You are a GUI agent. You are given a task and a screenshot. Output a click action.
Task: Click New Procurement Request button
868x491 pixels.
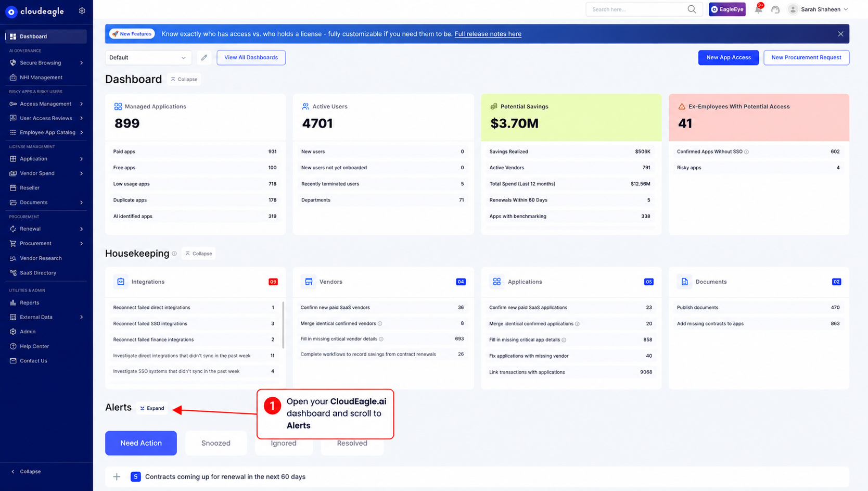click(x=807, y=58)
